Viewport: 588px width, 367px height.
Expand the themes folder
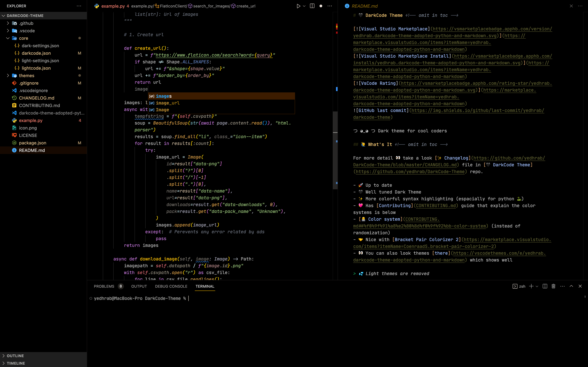pyautogui.click(x=27, y=75)
